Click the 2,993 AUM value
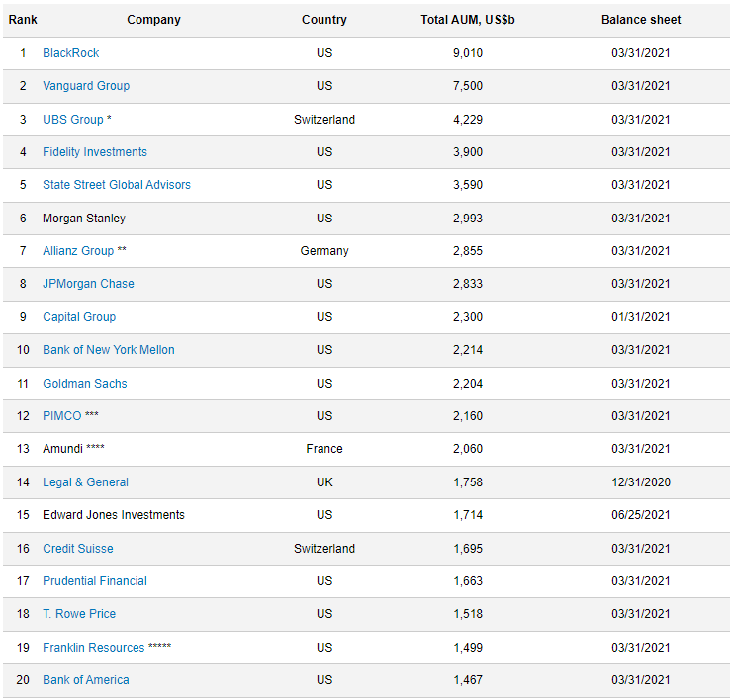The height and width of the screenshot is (700, 732). (x=468, y=219)
